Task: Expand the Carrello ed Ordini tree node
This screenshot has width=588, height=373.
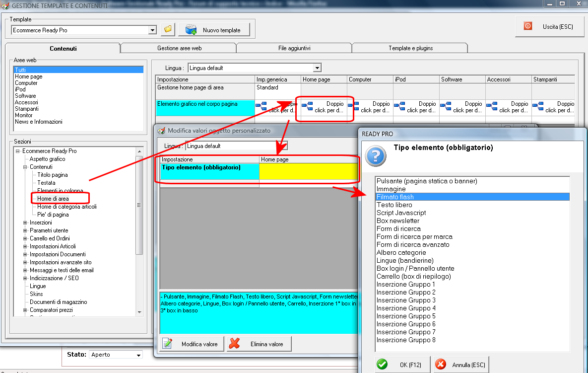Action: tap(25, 238)
